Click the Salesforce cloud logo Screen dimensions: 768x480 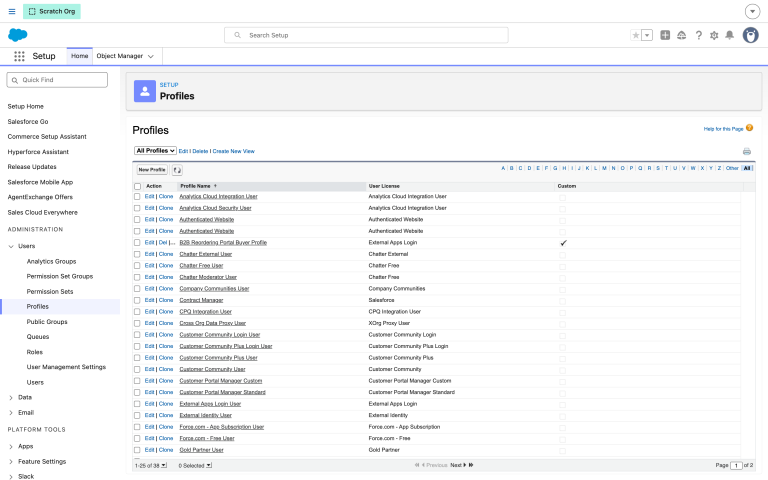18,35
